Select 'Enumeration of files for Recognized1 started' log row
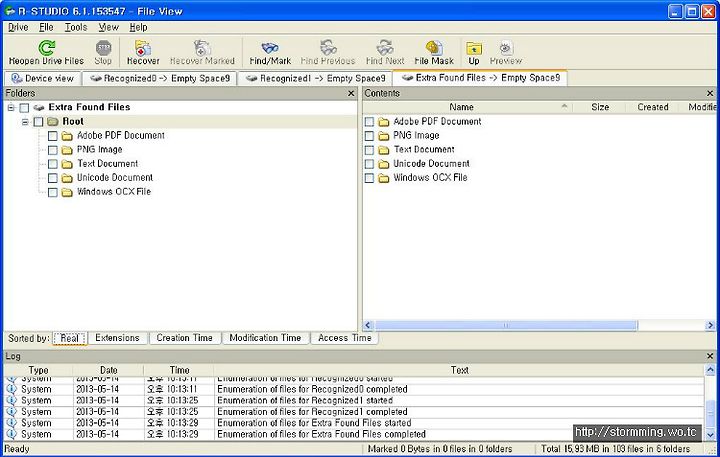 click(x=354, y=401)
